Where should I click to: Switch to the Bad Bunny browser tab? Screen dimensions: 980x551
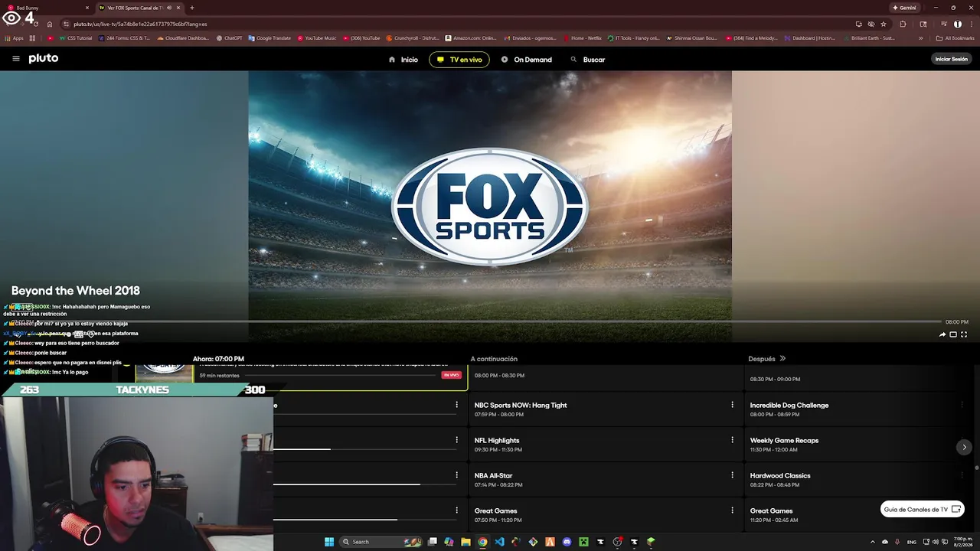pyautogui.click(x=47, y=8)
